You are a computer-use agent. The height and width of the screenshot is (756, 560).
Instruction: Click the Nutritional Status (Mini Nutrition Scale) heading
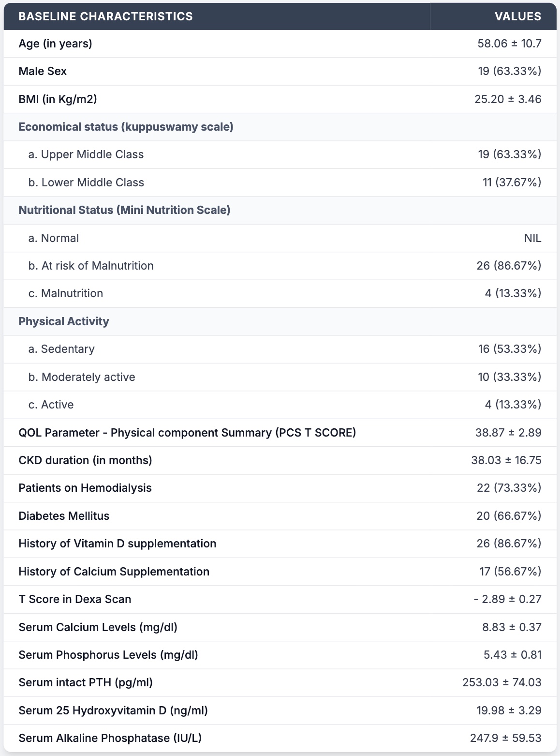click(x=124, y=210)
